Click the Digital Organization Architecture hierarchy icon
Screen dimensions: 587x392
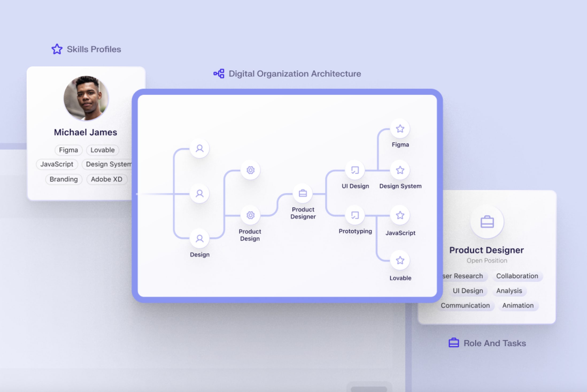point(219,74)
